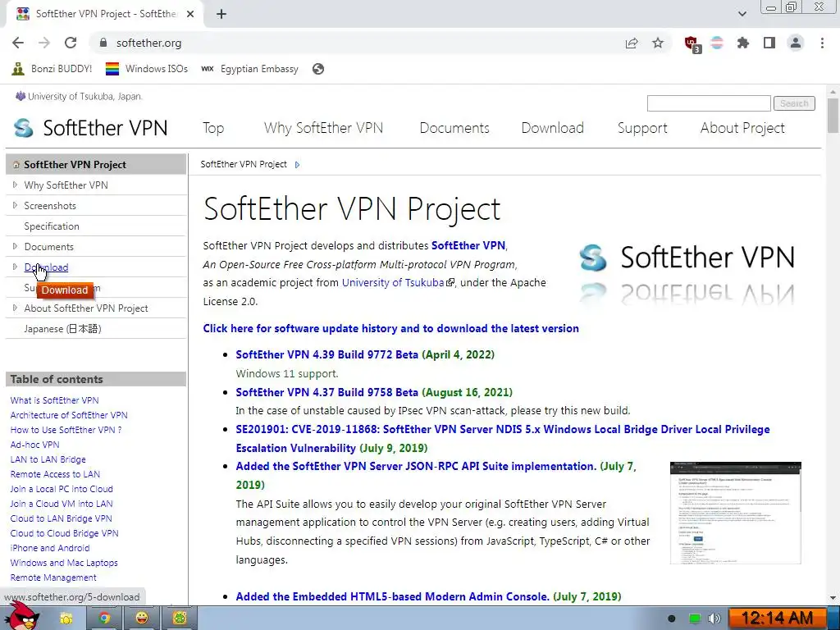Screen dimensions: 840x630
Task: Open the Top navigation menu item
Action: (x=213, y=128)
